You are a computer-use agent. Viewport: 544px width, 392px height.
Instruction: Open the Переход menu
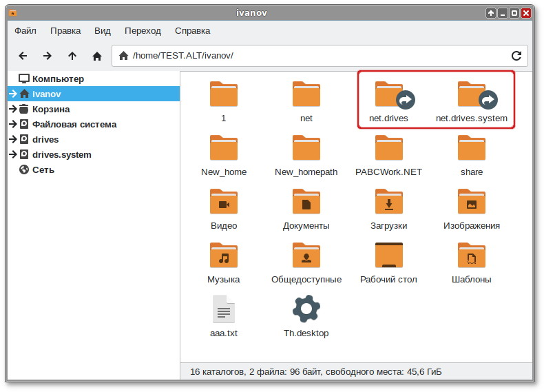(143, 31)
